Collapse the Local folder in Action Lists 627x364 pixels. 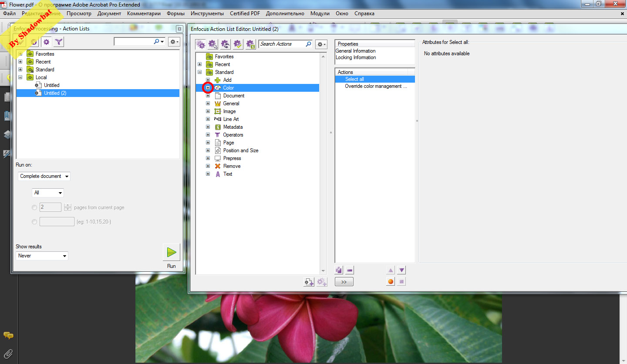coord(20,77)
